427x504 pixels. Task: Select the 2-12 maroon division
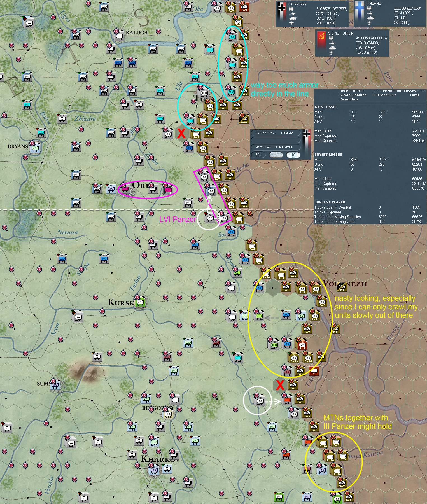(x=287, y=372)
